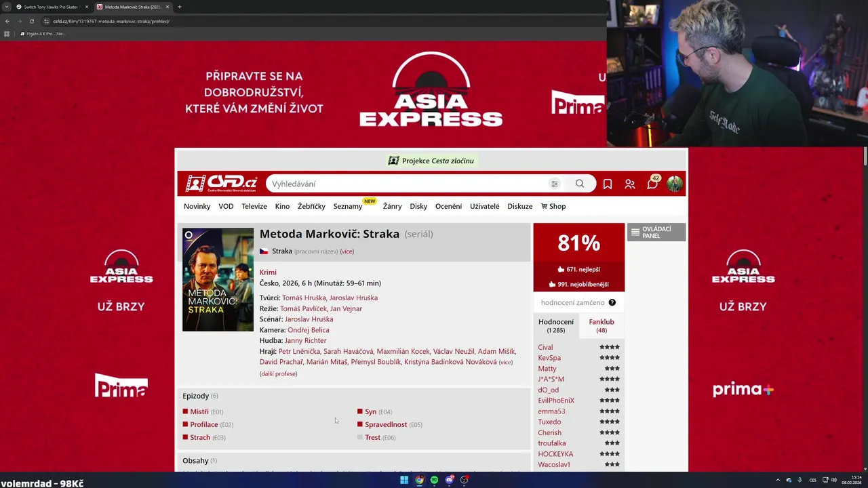Open user Cival rating profile
868x488 pixels.
tap(545, 347)
